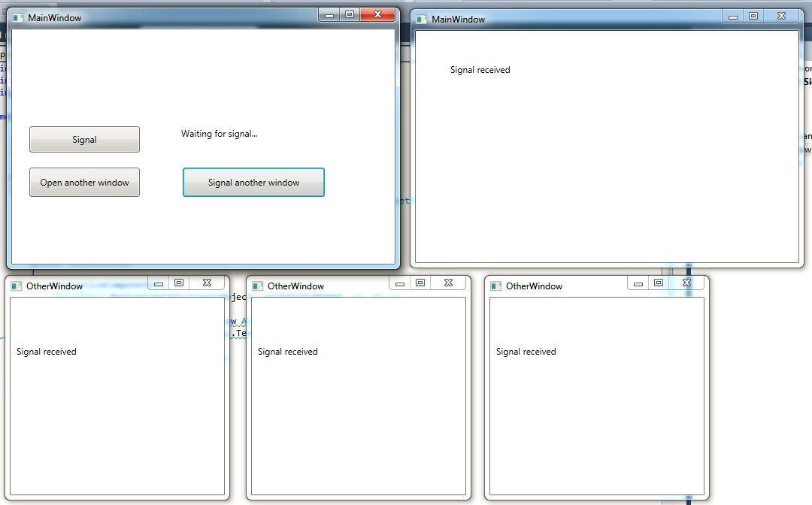The image size is (812, 505).
Task: Maximize the first MainWindow
Action: pos(349,14)
